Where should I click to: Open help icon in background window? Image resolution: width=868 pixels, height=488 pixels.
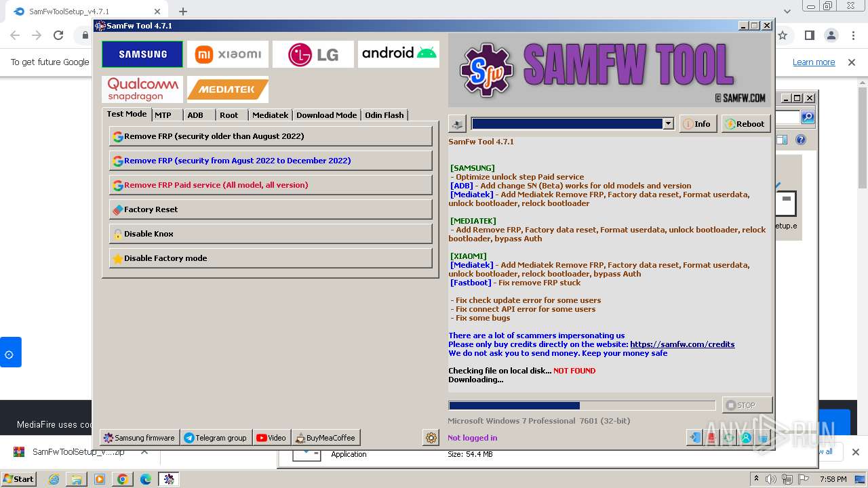801,140
